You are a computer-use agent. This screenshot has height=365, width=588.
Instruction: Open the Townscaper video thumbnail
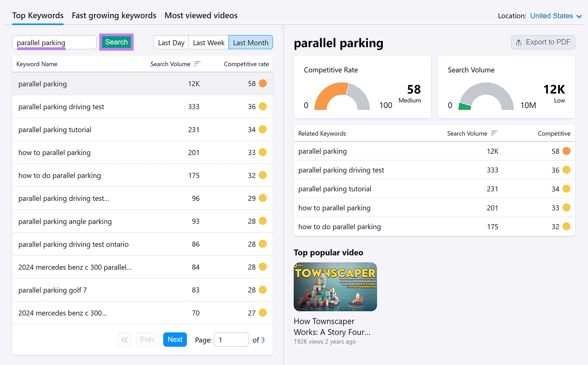(x=335, y=287)
